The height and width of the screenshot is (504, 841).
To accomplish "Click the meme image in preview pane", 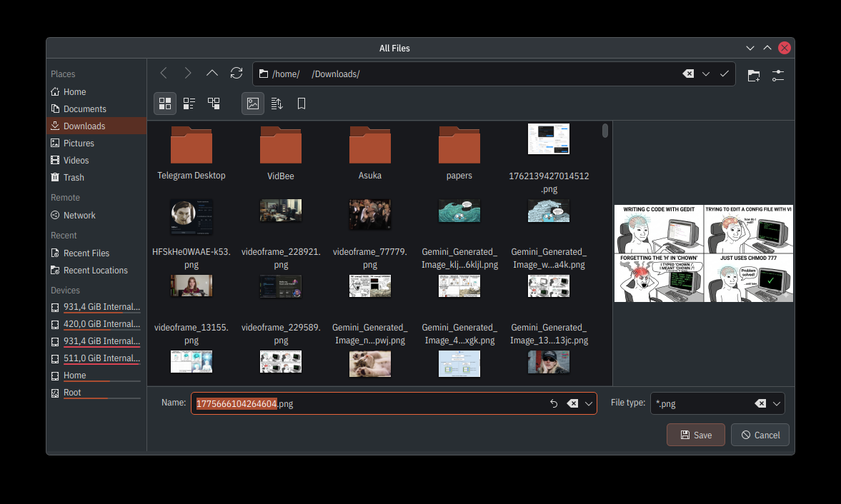I will coord(703,253).
